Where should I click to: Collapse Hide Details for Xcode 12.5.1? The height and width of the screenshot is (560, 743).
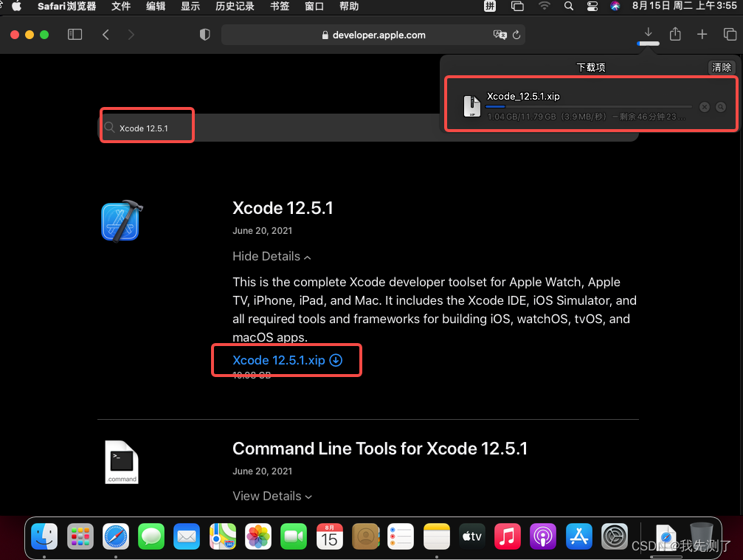tap(272, 256)
